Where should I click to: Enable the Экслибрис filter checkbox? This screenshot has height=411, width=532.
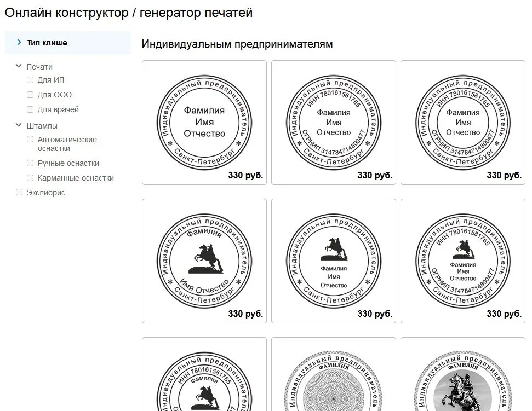[x=19, y=193]
